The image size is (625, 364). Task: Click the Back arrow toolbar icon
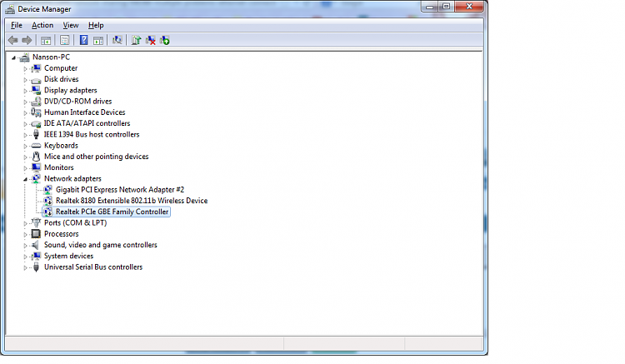(12, 40)
